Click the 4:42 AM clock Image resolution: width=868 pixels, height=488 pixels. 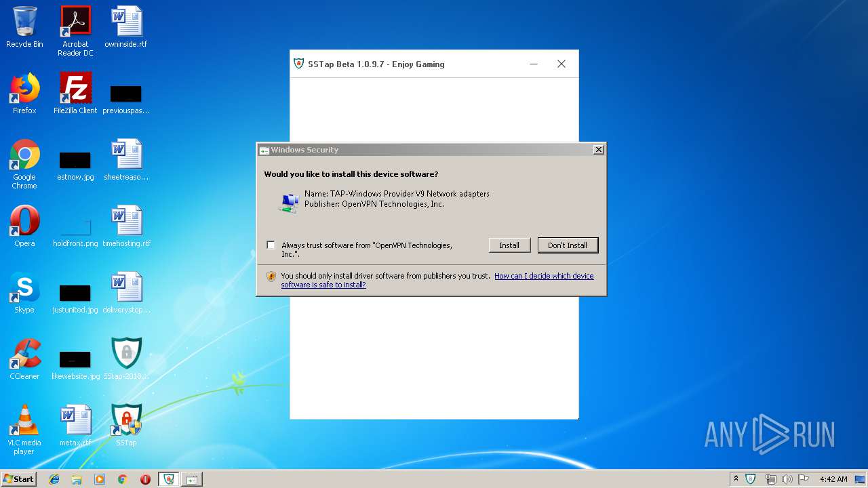833,479
